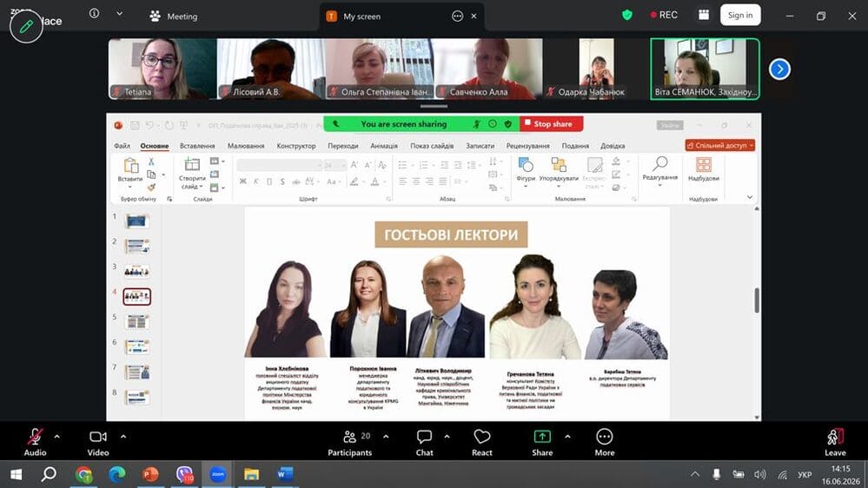Select slide 6 thumbnail

[x=137, y=347]
